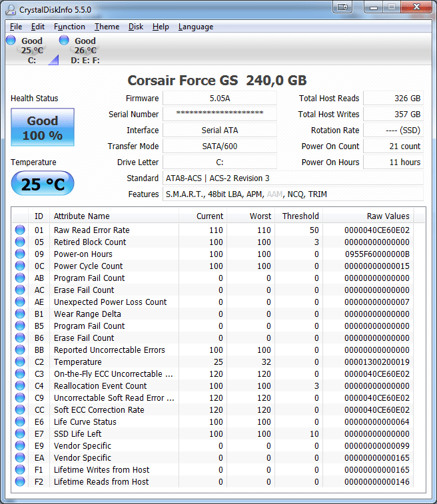Screen dimensions: 437x504
Task: Click the status orb for Life Curve Status
Action: tap(20, 421)
